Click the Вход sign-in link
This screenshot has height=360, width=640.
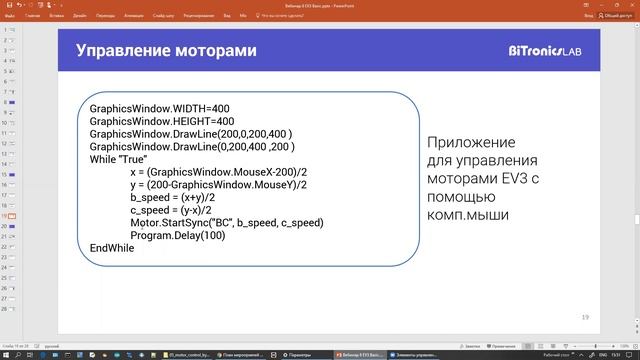[x=588, y=16]
